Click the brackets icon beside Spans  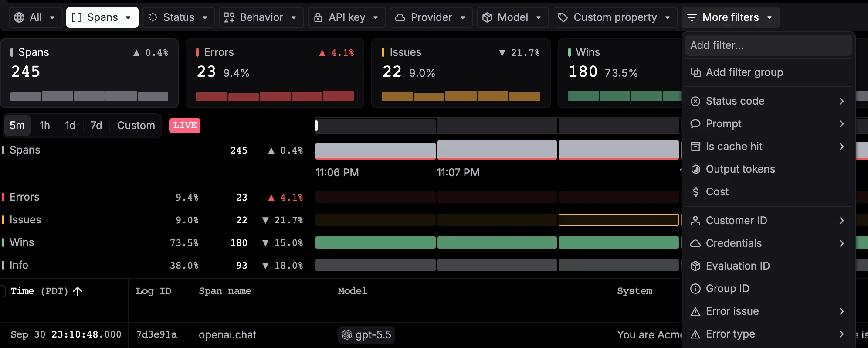point(77,17)
